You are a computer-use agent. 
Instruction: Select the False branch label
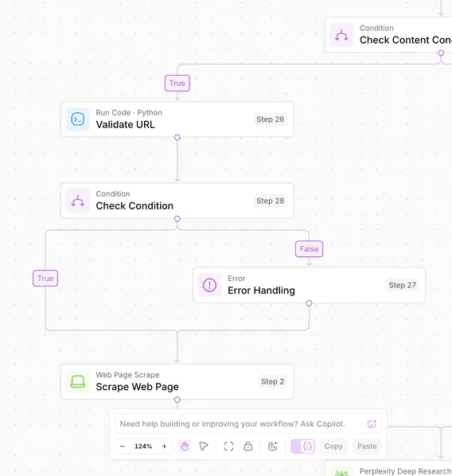(309, 249)
